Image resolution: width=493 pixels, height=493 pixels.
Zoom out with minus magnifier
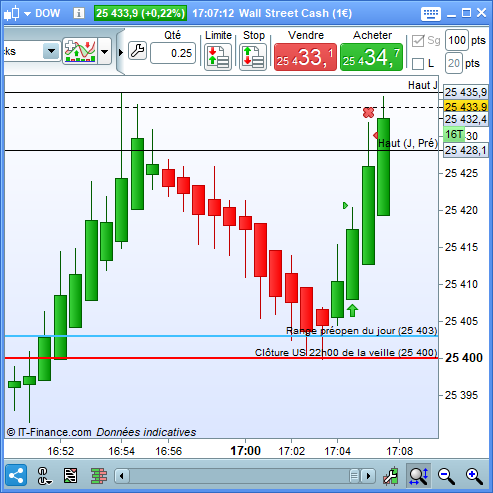pos(446,476)
